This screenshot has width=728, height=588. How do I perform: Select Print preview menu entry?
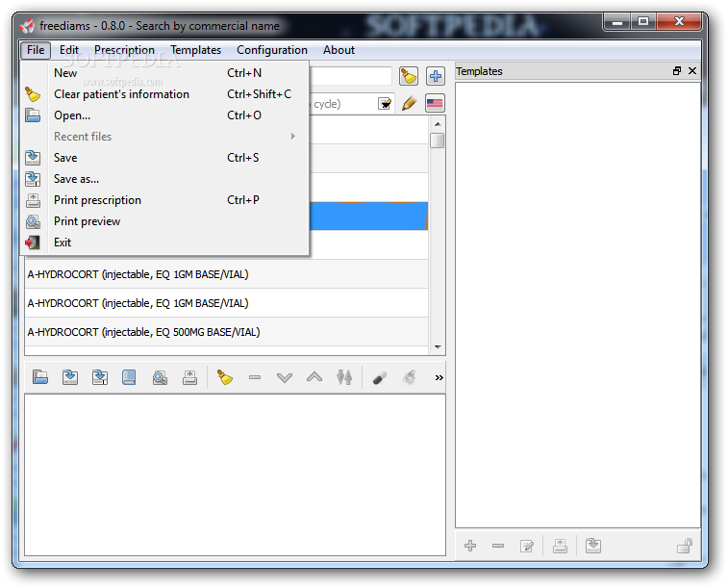[164, 221]
